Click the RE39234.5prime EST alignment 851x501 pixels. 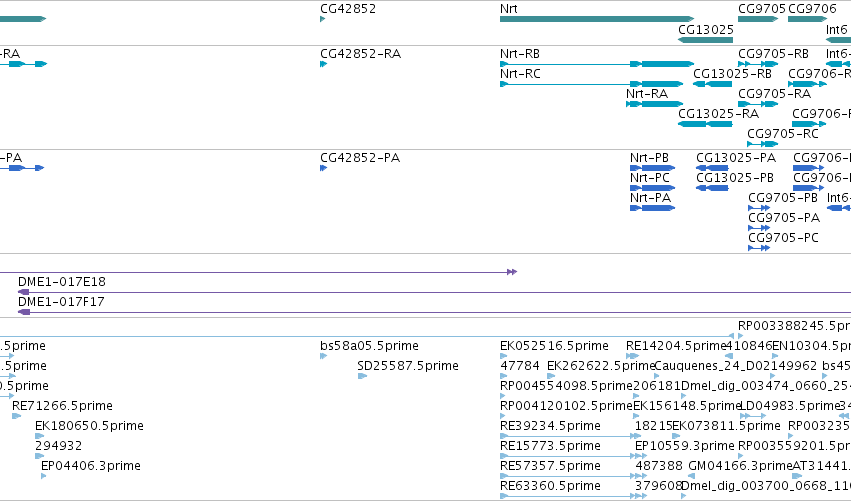click(x=570, y=436)
